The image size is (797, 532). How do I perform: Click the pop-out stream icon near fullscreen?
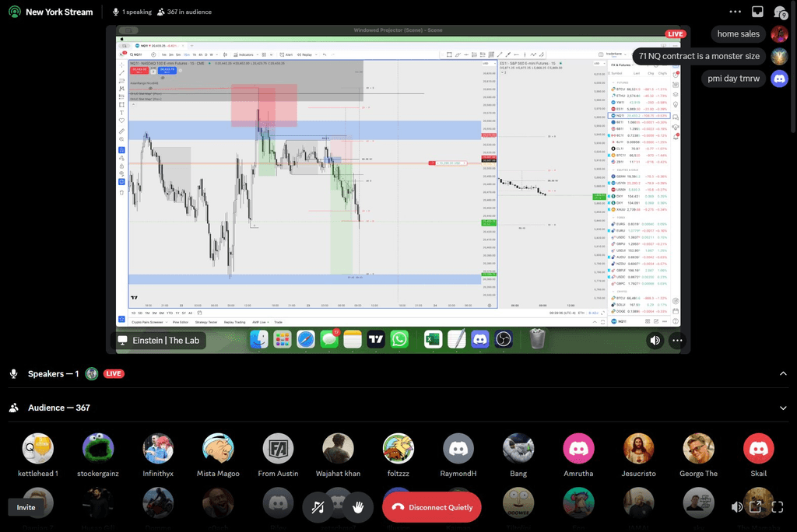click(x=756, y=506)
